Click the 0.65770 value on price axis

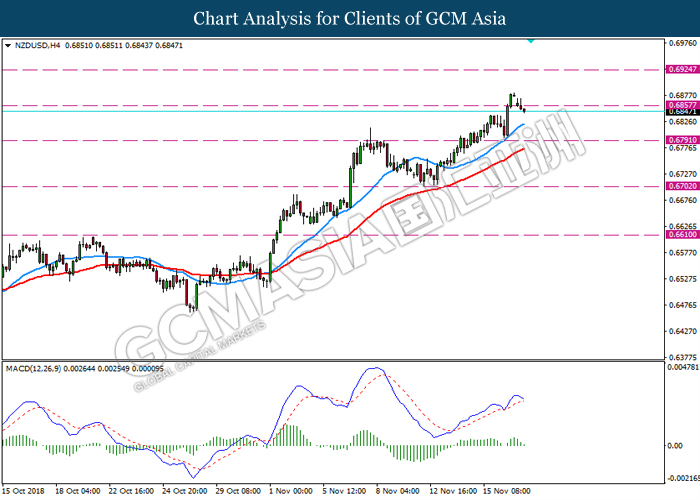click(683, 253)
